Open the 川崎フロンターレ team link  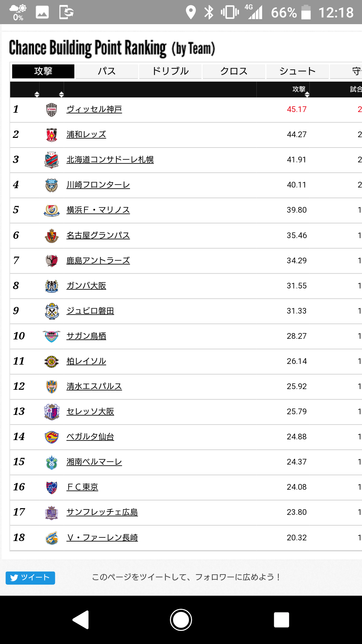tap(98, 185)
